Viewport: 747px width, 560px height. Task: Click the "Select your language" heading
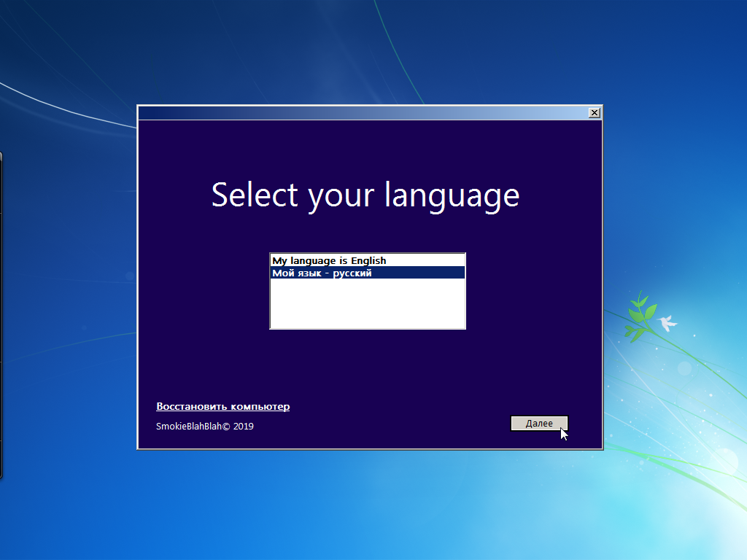point(365,195)
